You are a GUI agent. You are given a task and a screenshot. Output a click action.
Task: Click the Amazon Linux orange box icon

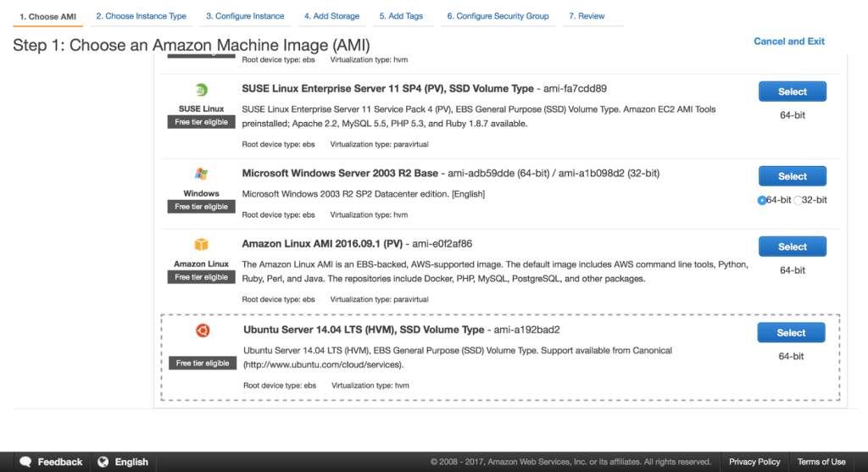pyautogui.click(x=202, y=244)
